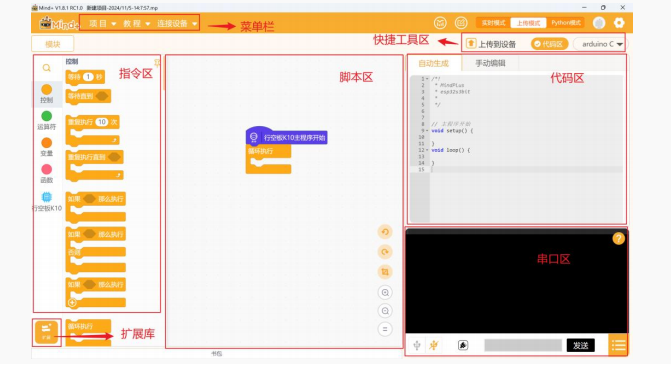Select the 自动生成 (auto-generated) tab
671x366 pixels.
click(x=433, y=63)
